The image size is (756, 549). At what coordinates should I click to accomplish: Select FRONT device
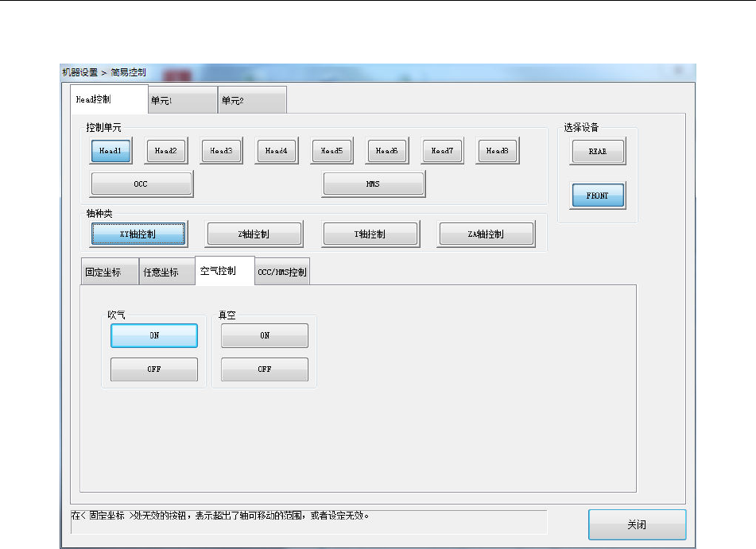pos(597,195)
